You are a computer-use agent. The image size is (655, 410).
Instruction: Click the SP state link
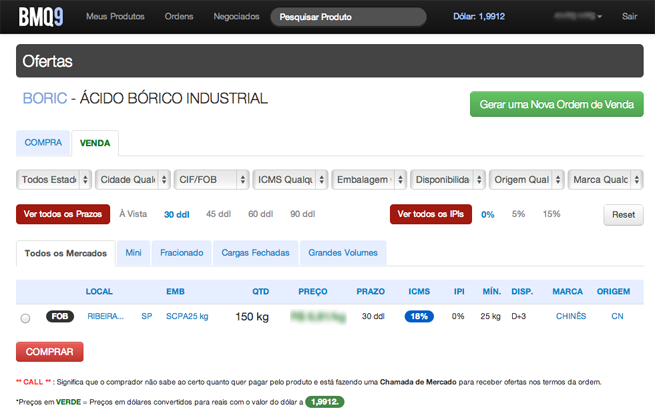coord(147,316)
